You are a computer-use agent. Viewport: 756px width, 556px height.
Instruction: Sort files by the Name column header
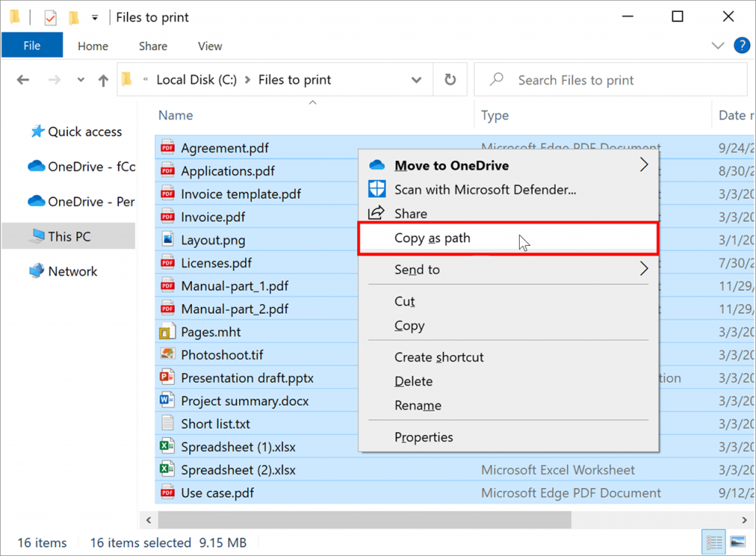pyautogui.click(x=176, y=115)
